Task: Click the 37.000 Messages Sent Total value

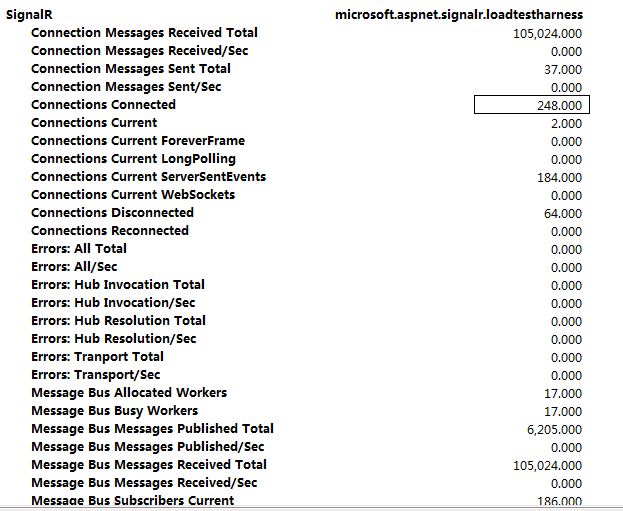Action: (563, 70)
